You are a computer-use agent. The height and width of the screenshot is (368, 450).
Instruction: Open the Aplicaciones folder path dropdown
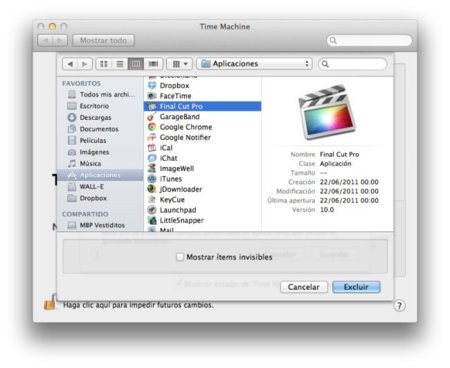[254, 64]
